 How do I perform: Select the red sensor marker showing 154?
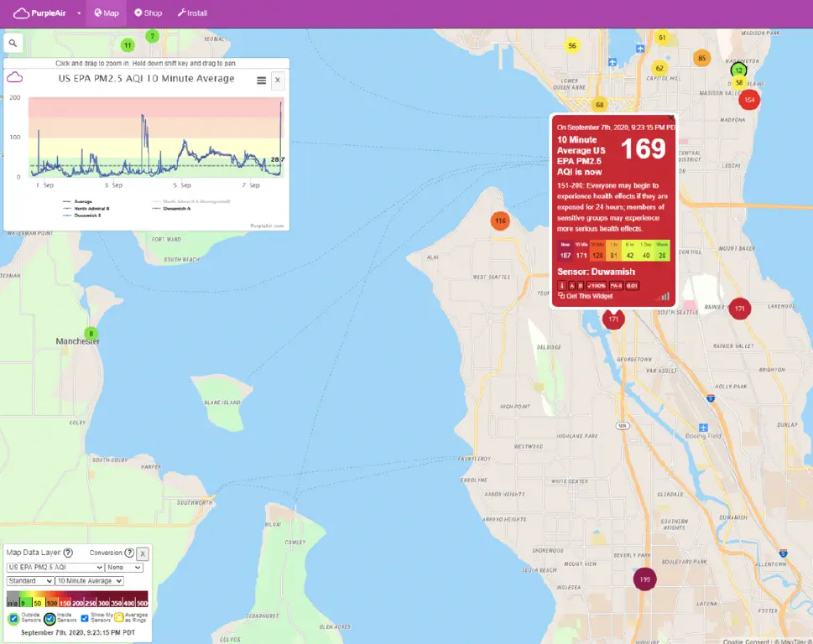tap(749, 100)
